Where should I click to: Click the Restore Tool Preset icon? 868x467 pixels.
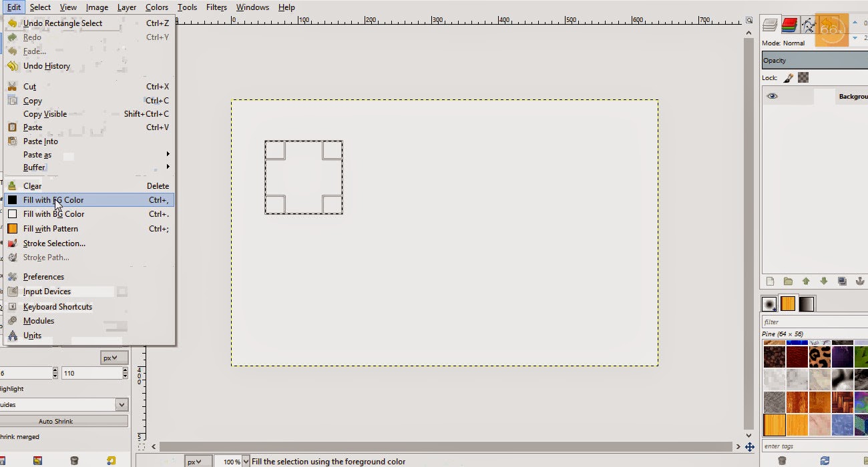pos(37,460)
